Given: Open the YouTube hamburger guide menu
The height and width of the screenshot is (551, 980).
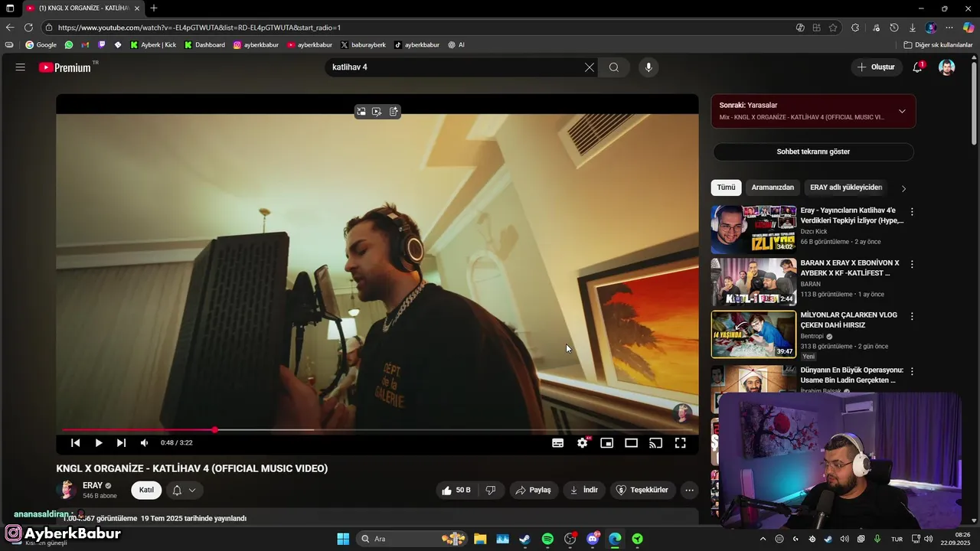Looking at the screenshot, I should click(x=21, y=67).
